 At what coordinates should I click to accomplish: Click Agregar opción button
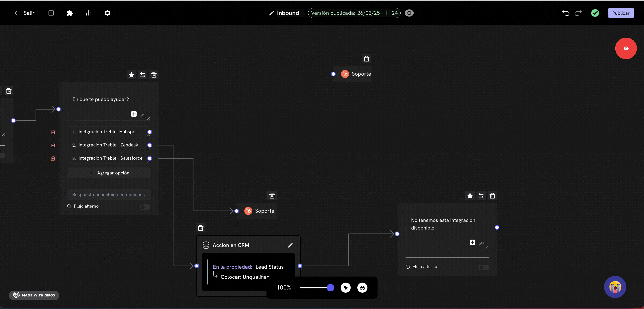pos(109,173)
